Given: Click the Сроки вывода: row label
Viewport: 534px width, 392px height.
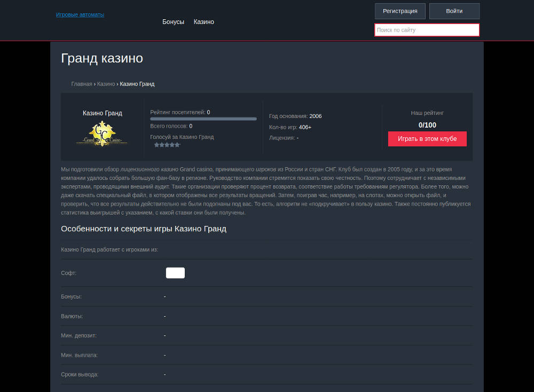Looking at the screenshot, I should pos(80,374).
